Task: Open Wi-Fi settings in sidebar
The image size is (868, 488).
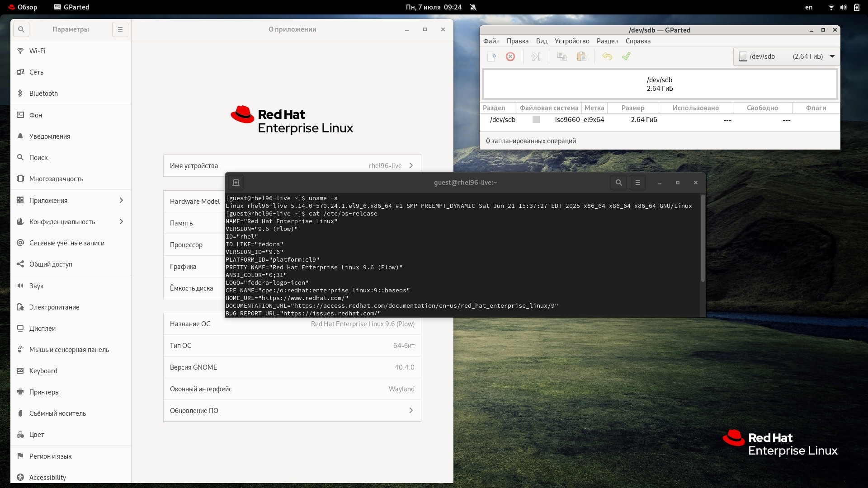Action: 71,51
